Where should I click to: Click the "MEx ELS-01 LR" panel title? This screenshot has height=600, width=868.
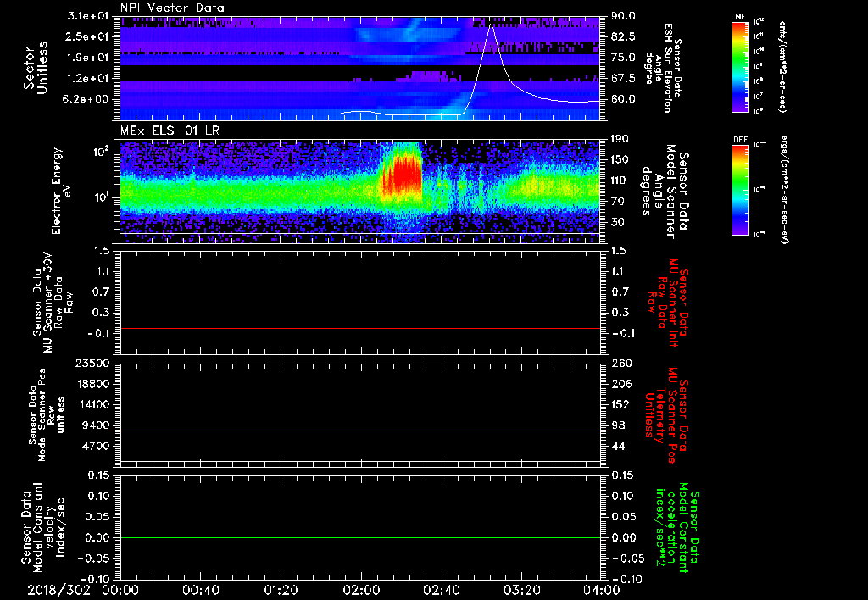pyautogui.click(x=170, y=131)
